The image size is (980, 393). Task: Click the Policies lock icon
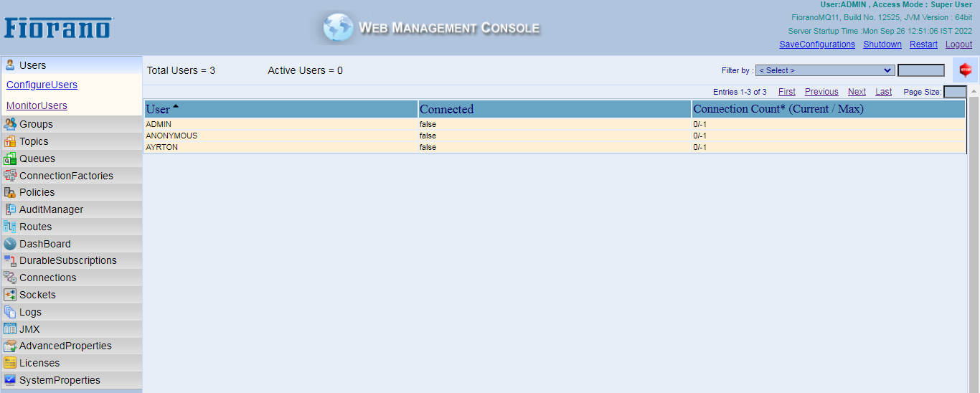(x=10, y=192)
